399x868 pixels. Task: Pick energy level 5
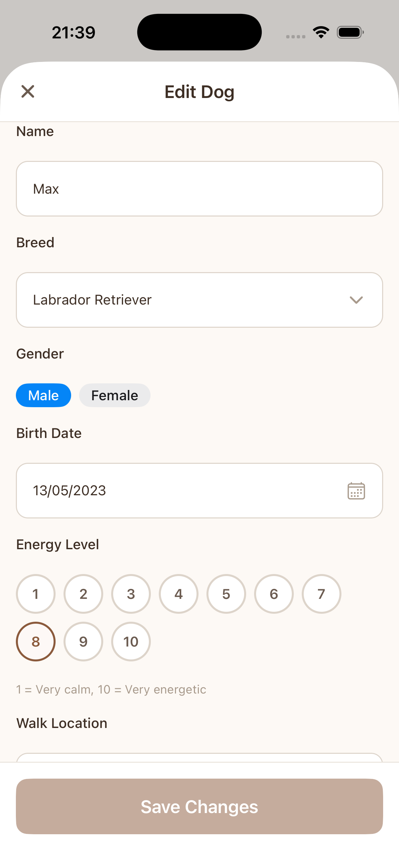[226, 594]
